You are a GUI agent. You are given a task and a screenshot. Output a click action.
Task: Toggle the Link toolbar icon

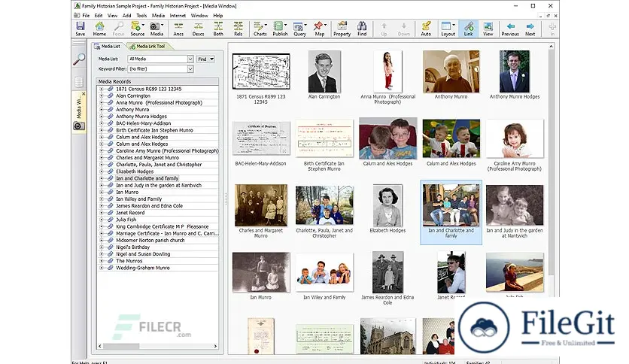[469, 29]
